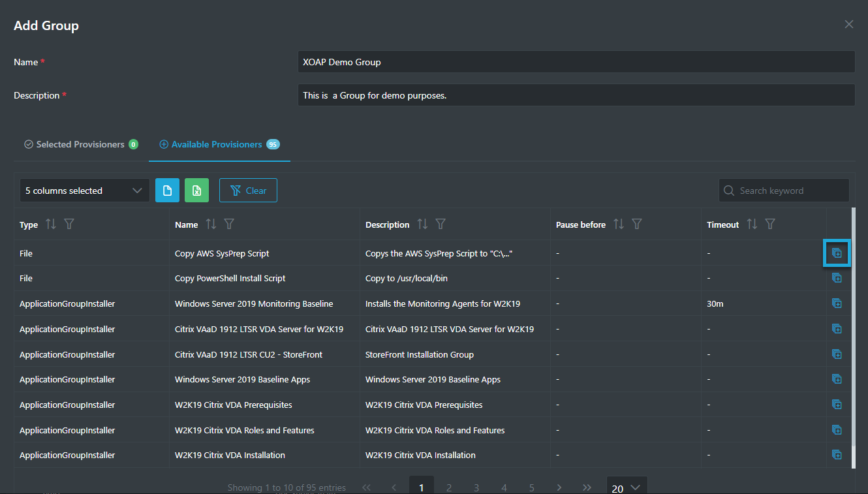Add Windows Server 2019 Monitoring Baseline icon
Screen dimensions: 868x494
coord(837,303)
